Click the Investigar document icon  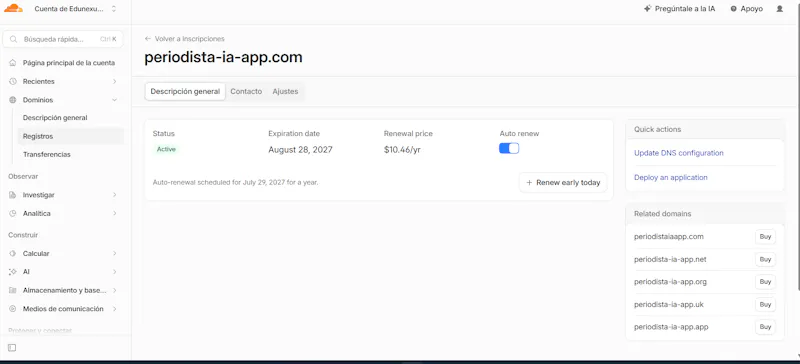click(x=13, y=195)
